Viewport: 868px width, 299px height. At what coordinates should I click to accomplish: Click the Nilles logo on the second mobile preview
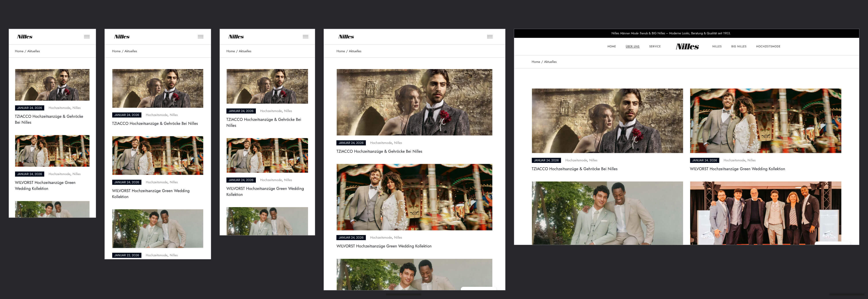pyautogui.click(x=122, y=36)
